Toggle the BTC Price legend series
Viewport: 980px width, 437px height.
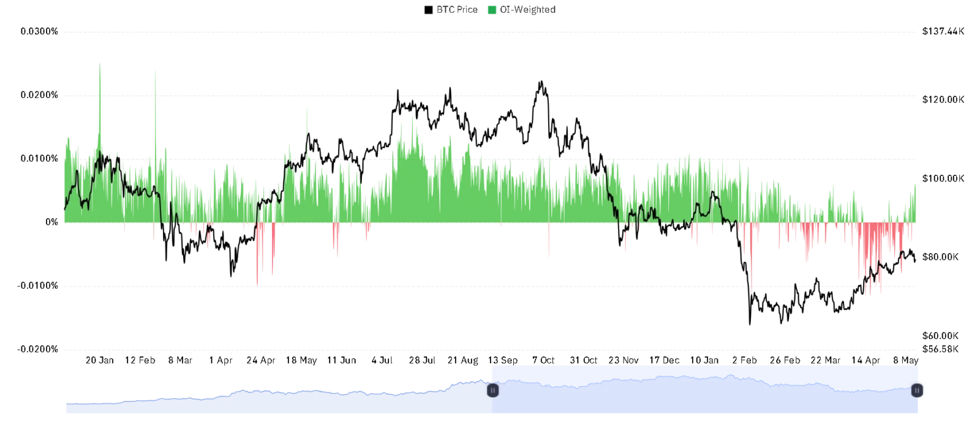(451, 10)
